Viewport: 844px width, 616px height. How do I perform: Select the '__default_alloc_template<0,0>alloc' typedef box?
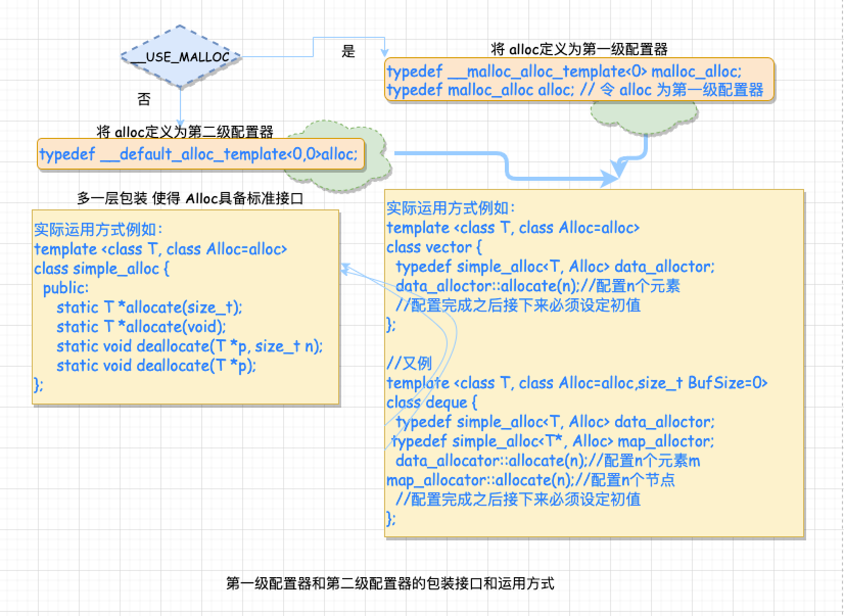pyautogui.click(x=201, y=154)
